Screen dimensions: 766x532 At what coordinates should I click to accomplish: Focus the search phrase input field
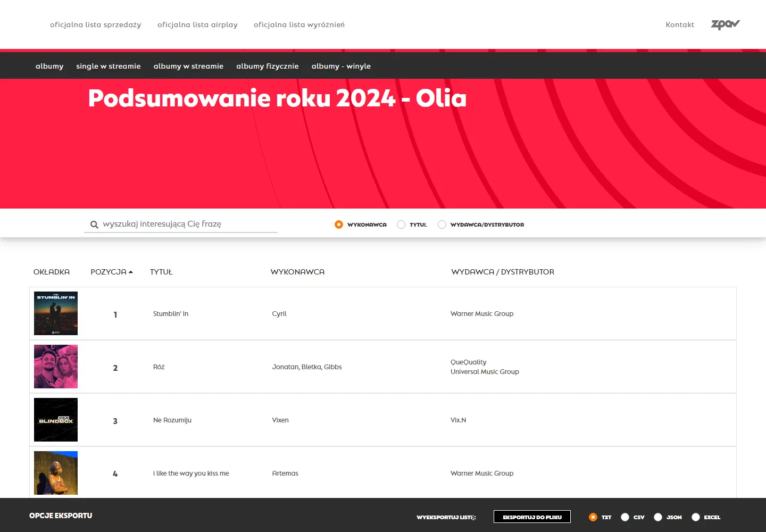point(181,224)
